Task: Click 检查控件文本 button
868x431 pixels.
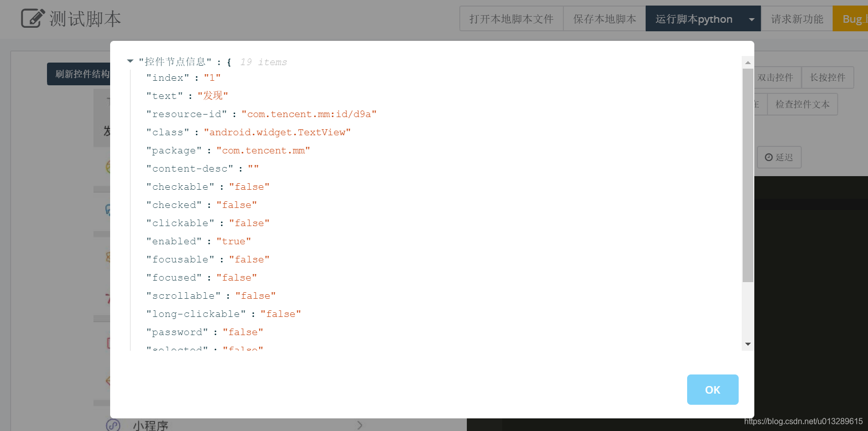Action: [x=802, y=104]
